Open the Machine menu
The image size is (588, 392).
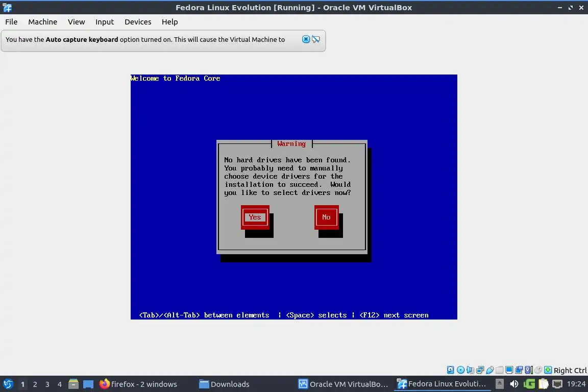point(42,22)
